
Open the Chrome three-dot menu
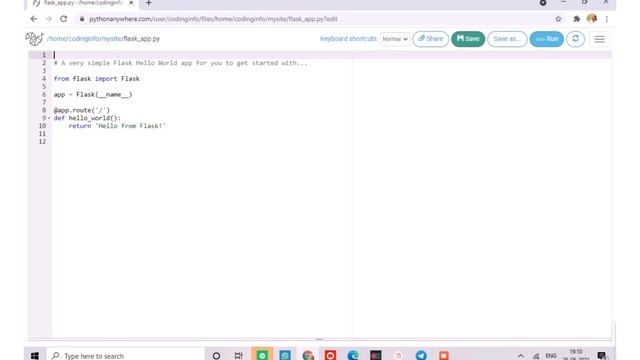(607, 19)
